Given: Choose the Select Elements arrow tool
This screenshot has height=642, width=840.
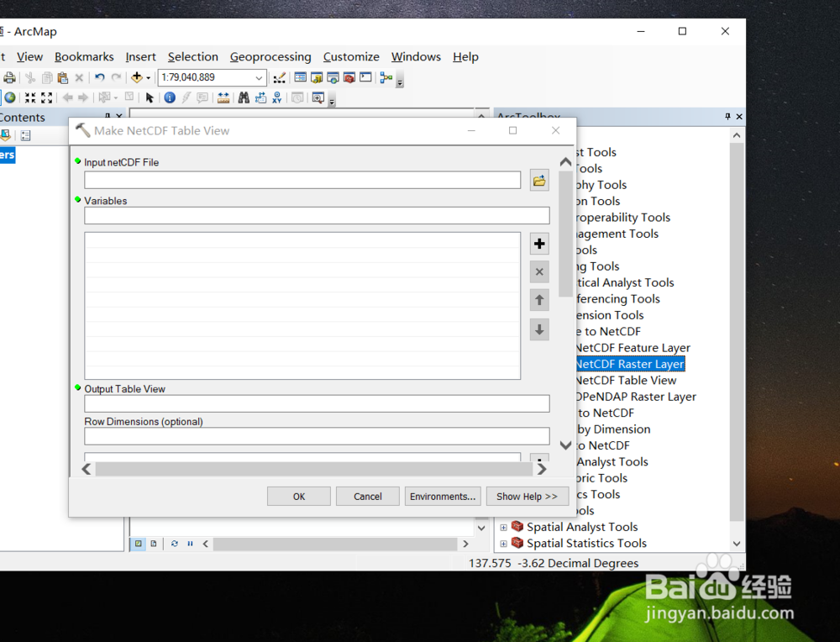Looking at the screenshot, I should coord(150,97).
